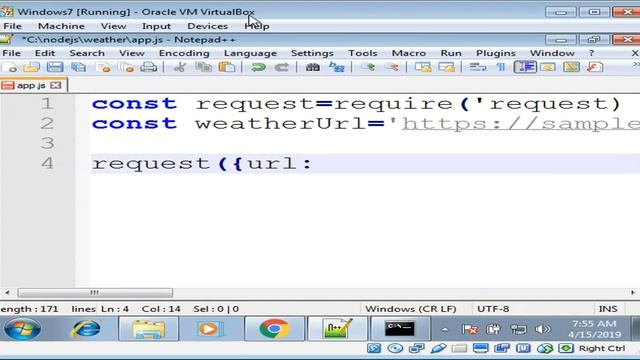Toggle the INS insert mode indicator
Screen dimensions: 640x360
tap(608, 309)
